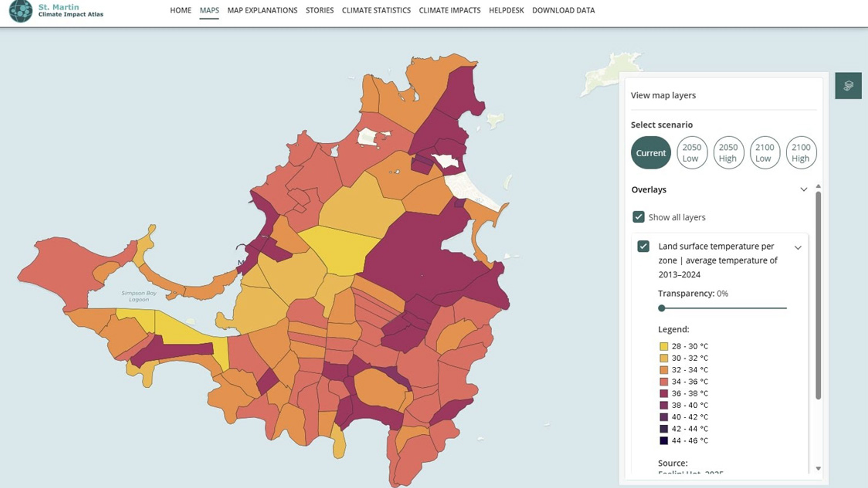Click the 36-38 °C legend swatch
Viewport: 868px width, 488px height.
pos(663,393)
